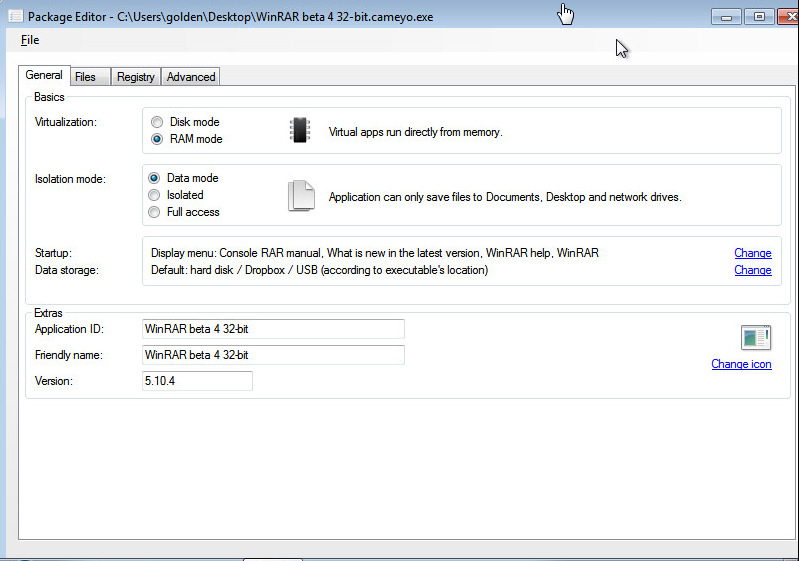The width and height of the screenshot is (799, 561).
Task: Click Change link for Data storage
Action: click(753, 270)
